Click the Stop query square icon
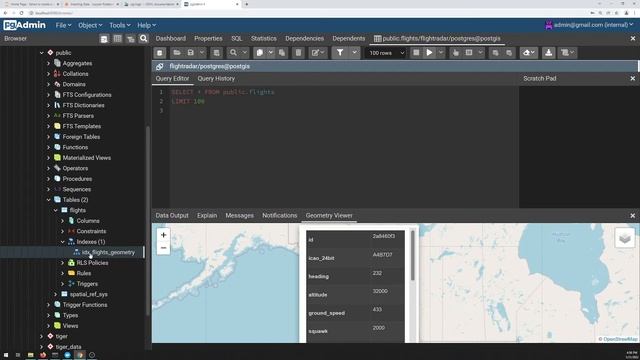The height and width of the screenshot is (360, 640). coord(416,53)
